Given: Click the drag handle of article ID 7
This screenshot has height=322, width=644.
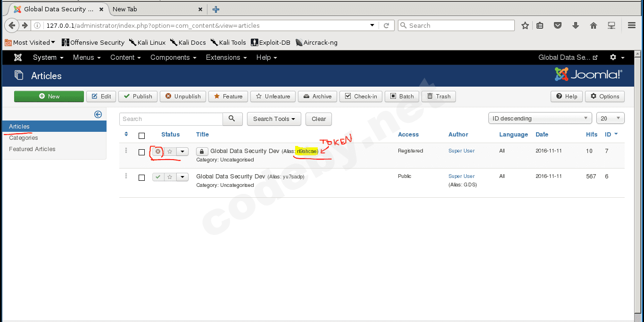Looking at the screenshot, I should pyautogui.click(x=126, y=151).
